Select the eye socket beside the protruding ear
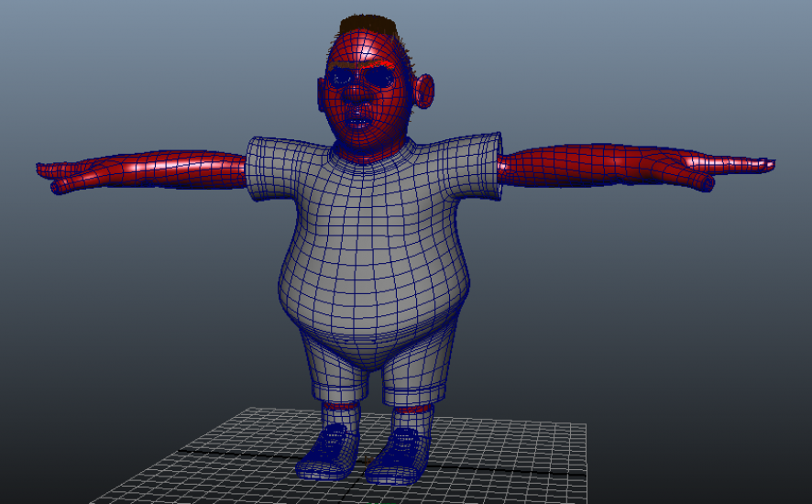The height and width of the screenshot is (504, 812). tap(379, 79)
